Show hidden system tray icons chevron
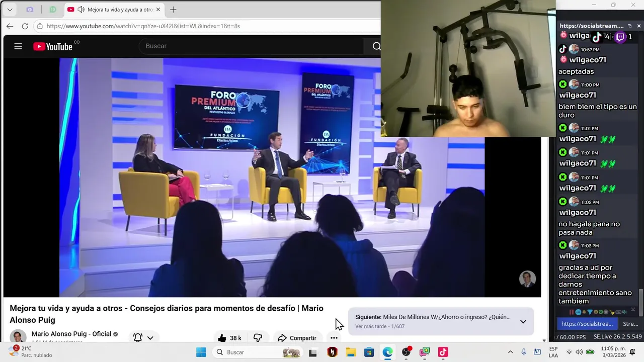This screenshot has width=644, height=362. click(x=510, y=352)
